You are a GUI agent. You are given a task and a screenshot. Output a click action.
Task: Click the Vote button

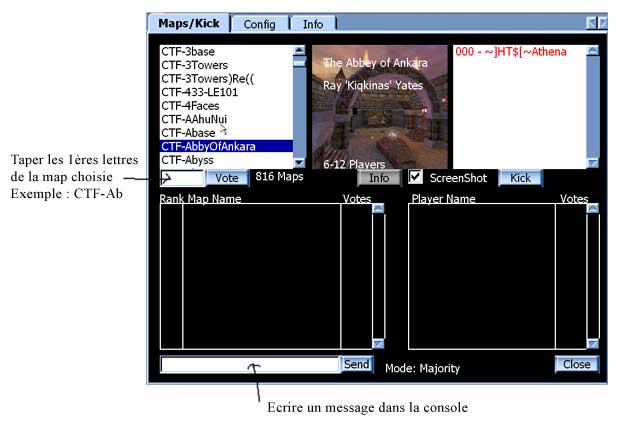tap(227, 178)
